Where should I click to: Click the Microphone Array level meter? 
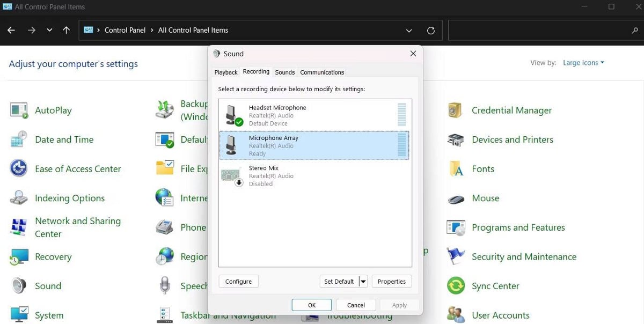coord(401,145)
